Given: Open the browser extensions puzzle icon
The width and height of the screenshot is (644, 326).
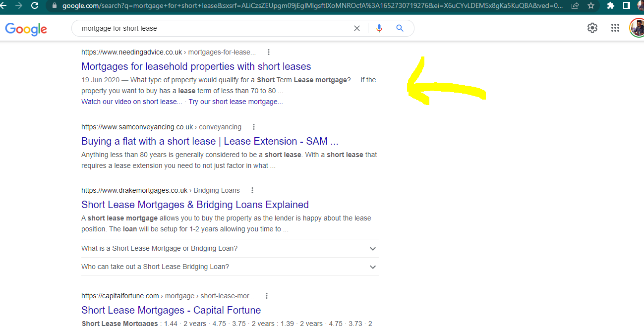Looking at the screenshot, I should pyautogui.click(x=611, y=5).
